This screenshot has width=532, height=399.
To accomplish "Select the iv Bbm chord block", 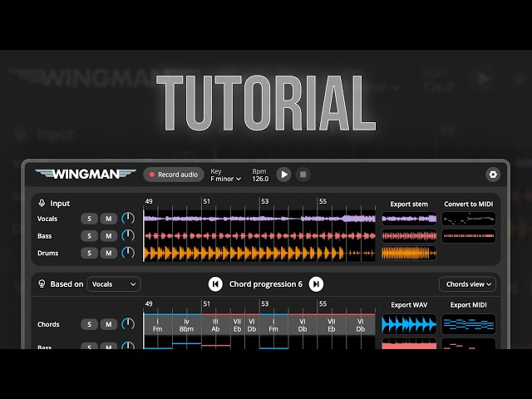I will (x=186, y=325).
